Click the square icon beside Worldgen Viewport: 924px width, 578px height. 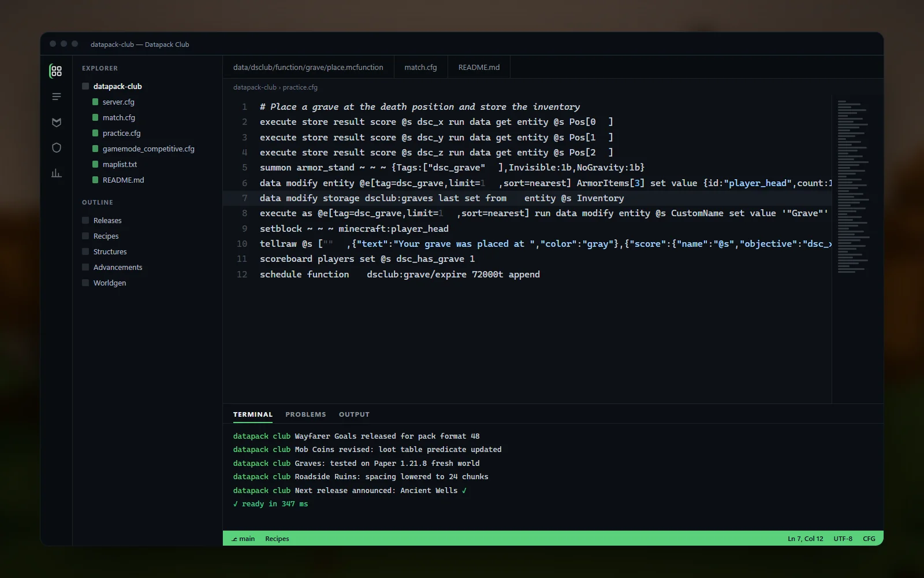[x=85, y=283]
